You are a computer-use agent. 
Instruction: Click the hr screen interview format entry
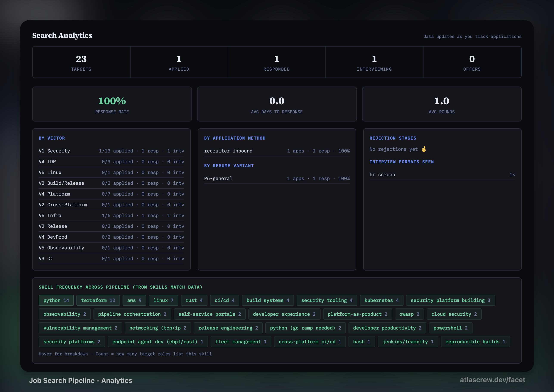[442, 174]
